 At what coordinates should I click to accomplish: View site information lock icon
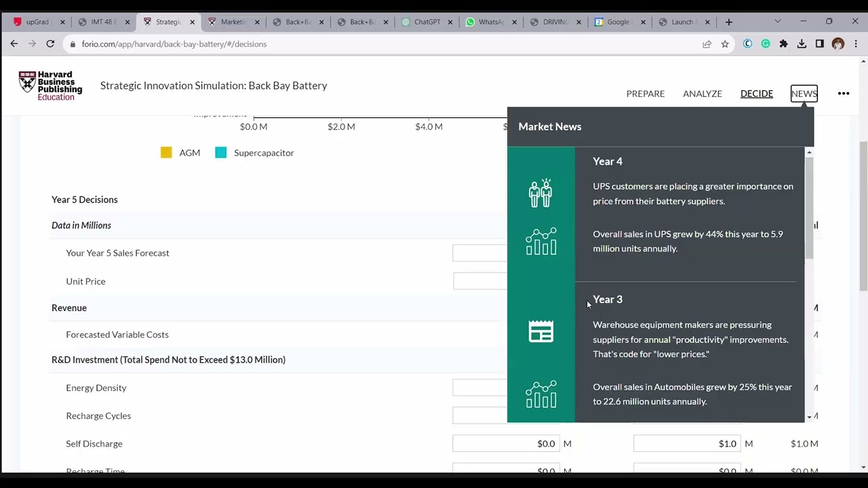pos(73,44)
